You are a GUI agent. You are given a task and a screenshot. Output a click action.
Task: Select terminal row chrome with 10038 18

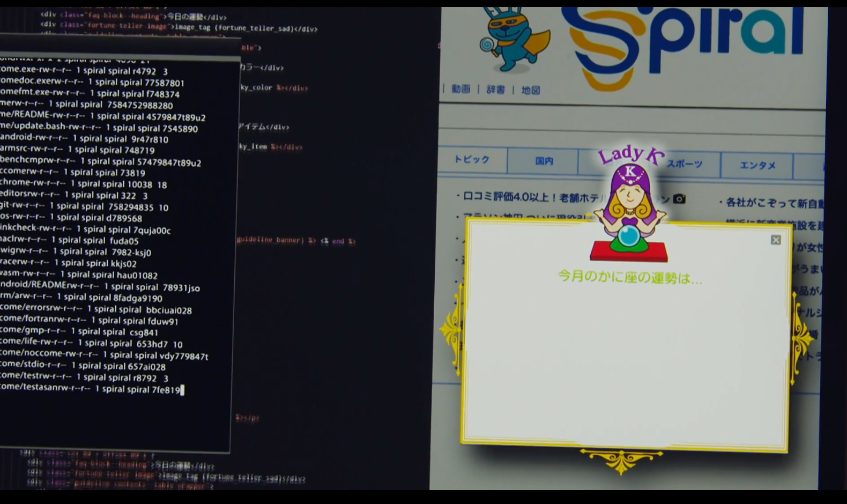[84, 184]
